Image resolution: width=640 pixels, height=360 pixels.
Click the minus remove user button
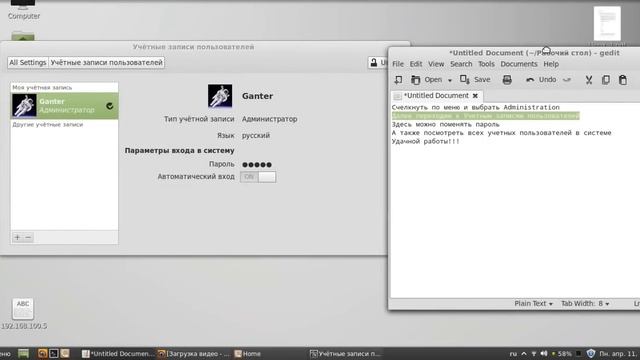[28, 237]
